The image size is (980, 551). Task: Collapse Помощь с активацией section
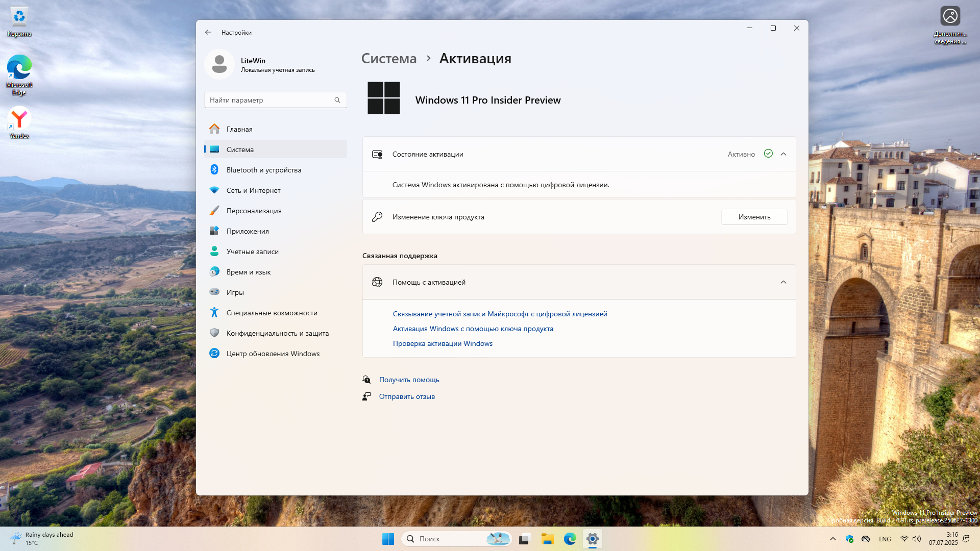click(x=783, y=282)
